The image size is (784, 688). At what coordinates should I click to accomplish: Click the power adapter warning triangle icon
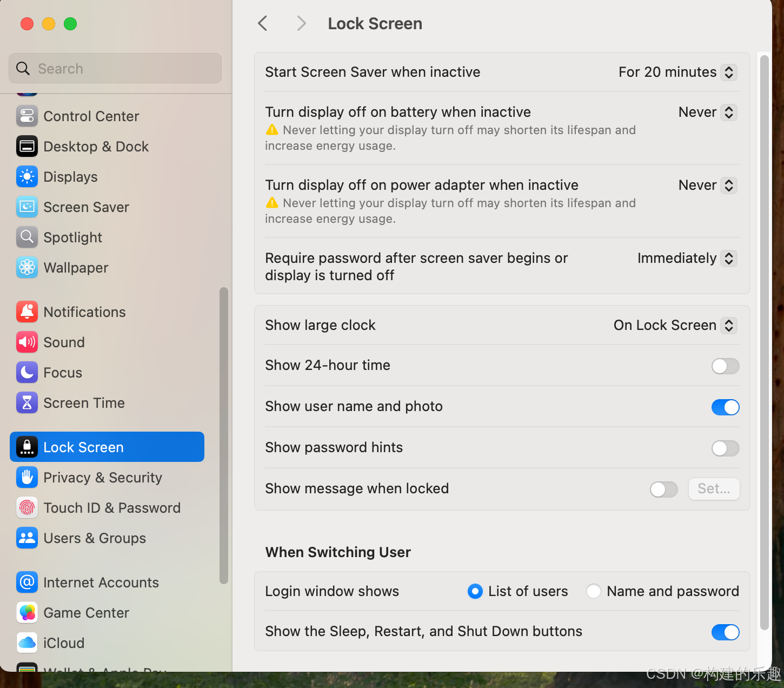272,203
